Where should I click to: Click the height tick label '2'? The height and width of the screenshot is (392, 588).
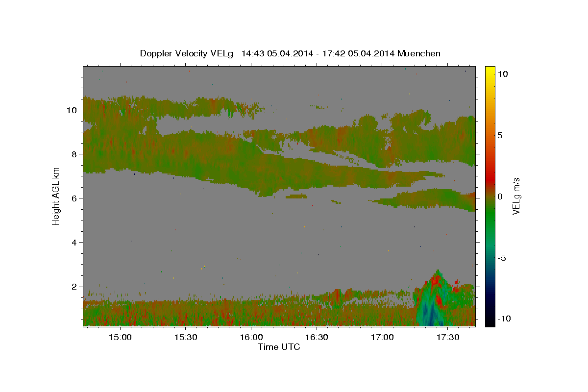[74, 286]
